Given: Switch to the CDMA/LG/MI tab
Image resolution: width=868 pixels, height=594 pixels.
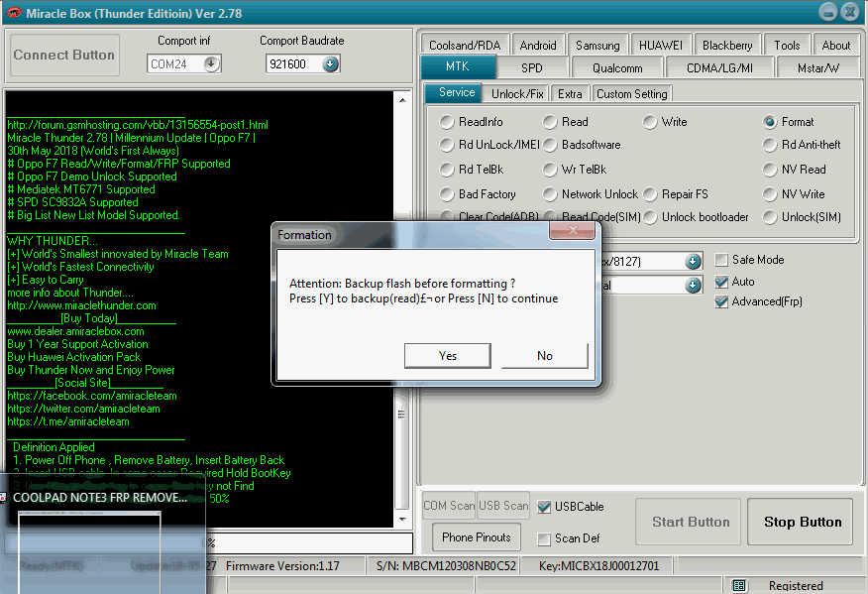Looking at the screenshot, I should tap(719, 68).
